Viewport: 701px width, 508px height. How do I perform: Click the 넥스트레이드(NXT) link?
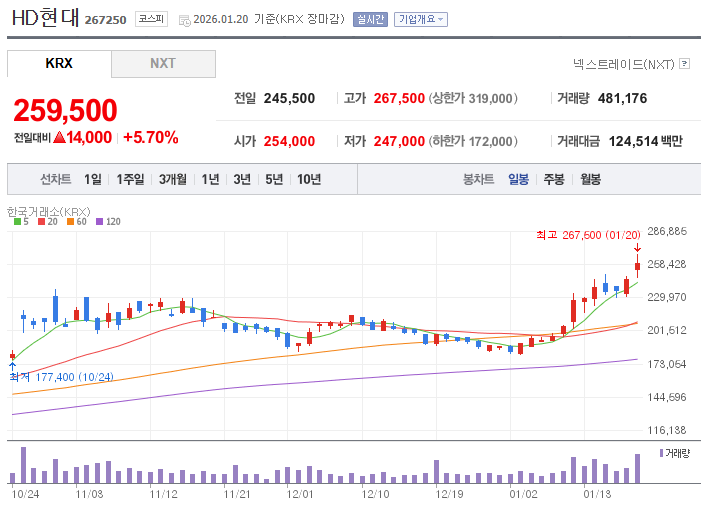624,64
